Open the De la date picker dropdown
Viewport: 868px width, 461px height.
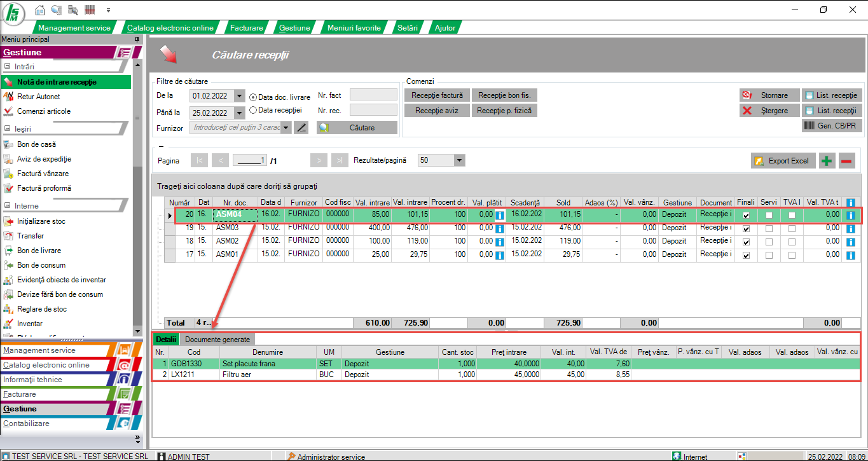click(x=239, y=96)
